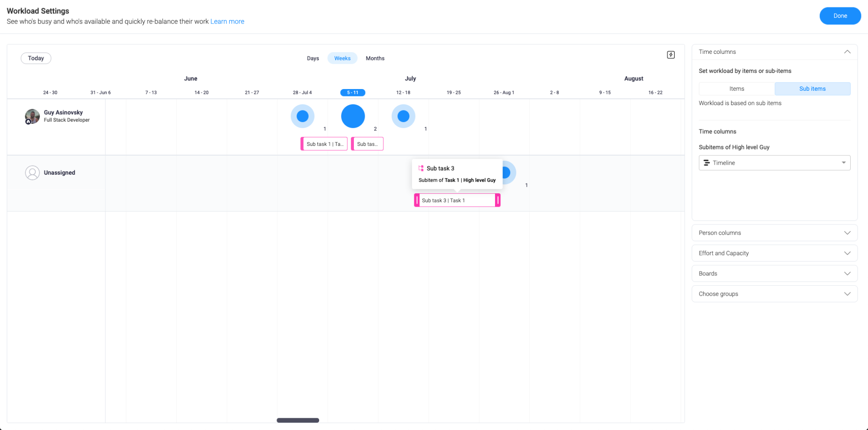Click the 12 - 18 week header
This screenshot has width=868, height=430.
tap(403, 93)
